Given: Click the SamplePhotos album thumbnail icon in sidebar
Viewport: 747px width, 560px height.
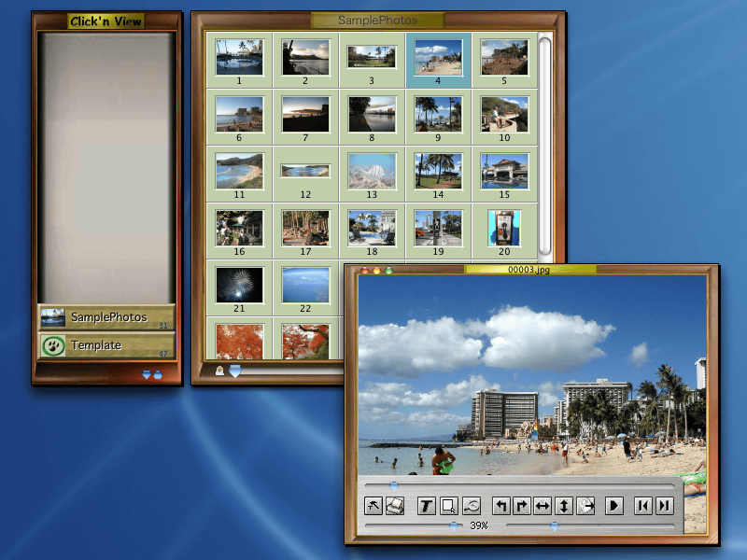Looking at the screenshot, I should pyautogui.click(x=53, y=317).
